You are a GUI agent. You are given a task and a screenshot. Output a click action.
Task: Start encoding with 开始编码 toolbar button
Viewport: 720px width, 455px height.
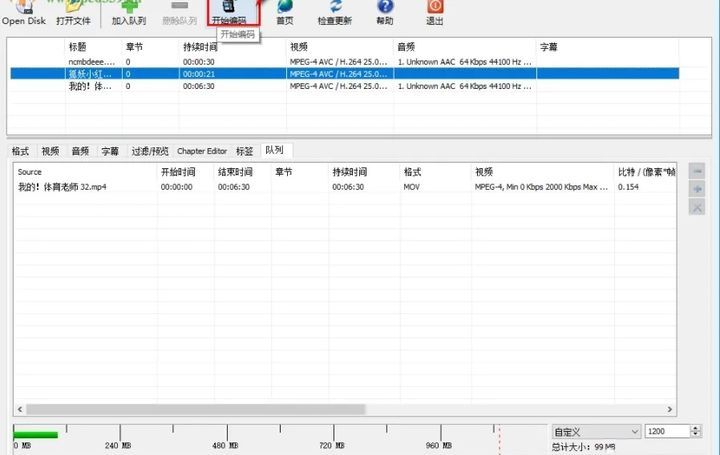click(x=233, y=12)
